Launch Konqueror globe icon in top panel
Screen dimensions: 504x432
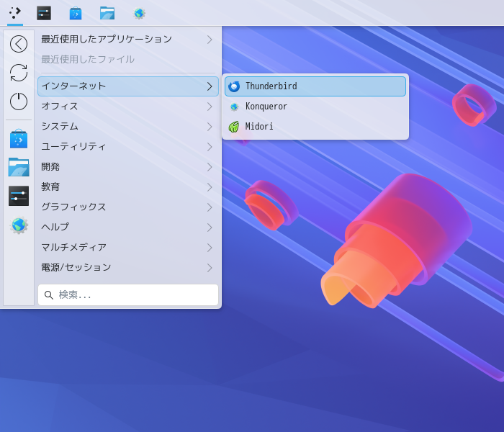[139, 14]
